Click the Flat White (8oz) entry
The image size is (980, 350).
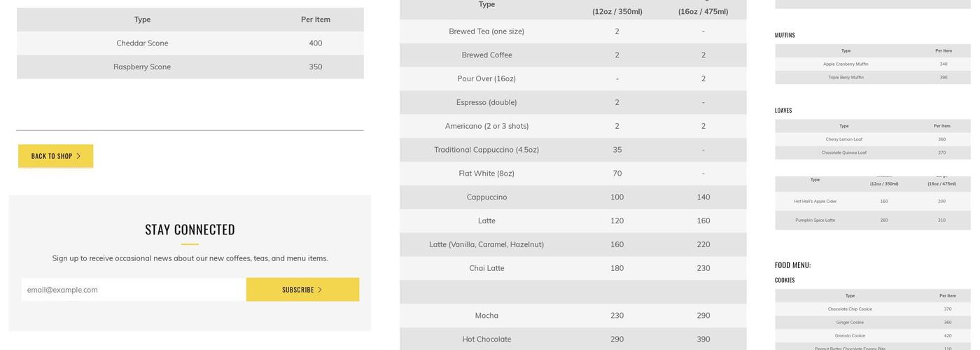(486, 174)
